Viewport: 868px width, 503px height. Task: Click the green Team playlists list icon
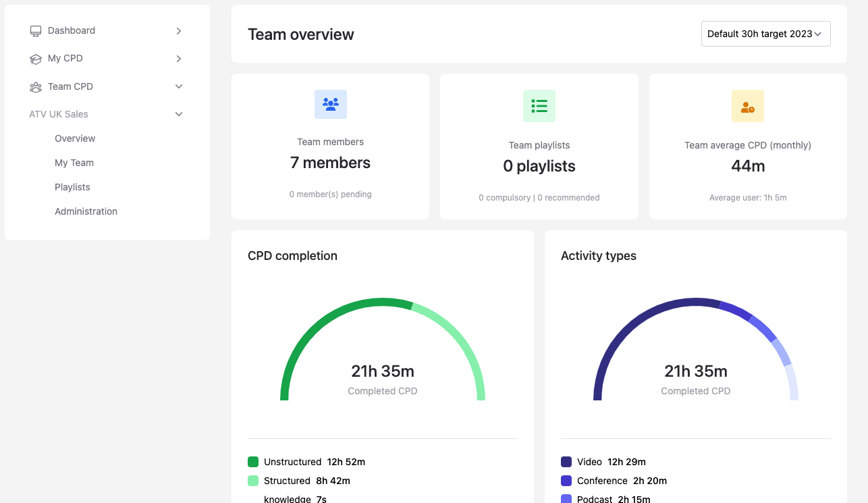(539, 106)
